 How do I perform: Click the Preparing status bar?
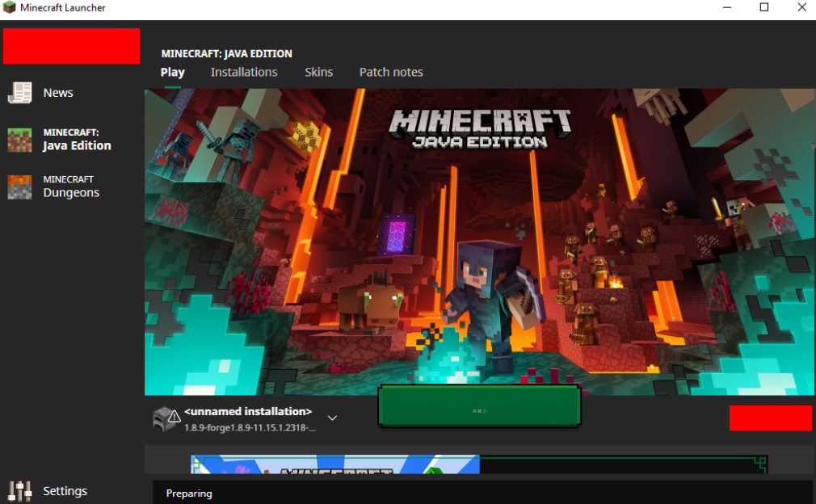pyautogui.click(x=482, y=493)
